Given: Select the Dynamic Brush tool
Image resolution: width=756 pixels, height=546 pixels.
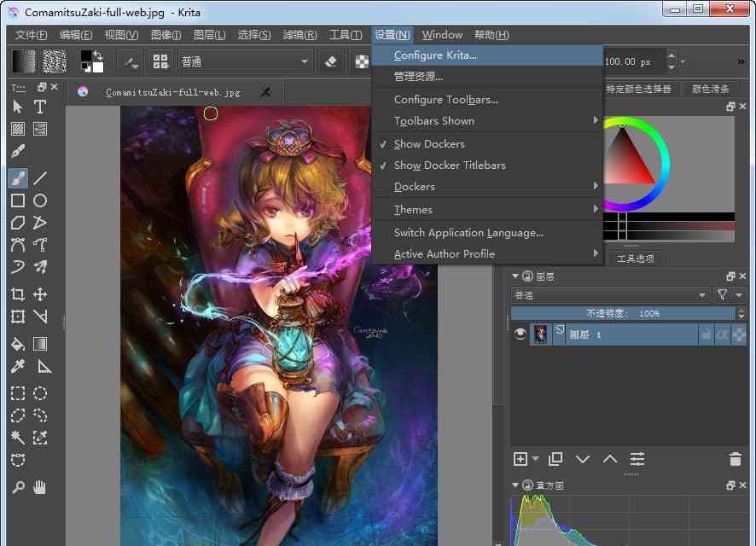Looking at the screenshot, I should click(40, 267).
